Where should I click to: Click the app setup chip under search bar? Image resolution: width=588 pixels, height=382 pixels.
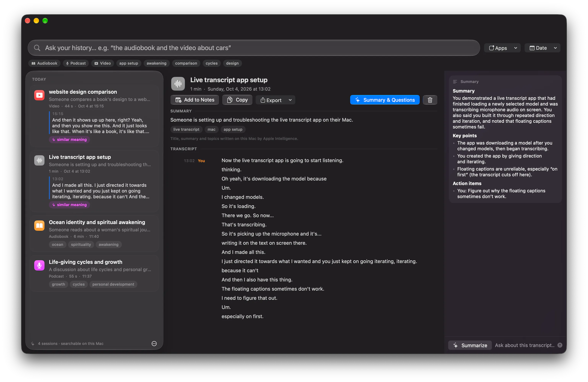[x=129, y=63]
